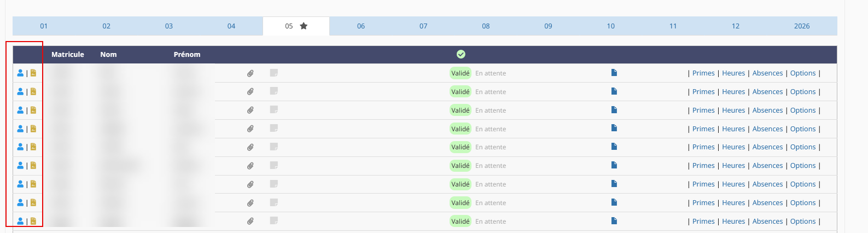The image size is (868, 233).
Task: Click Options link in the second row
Action: click(x=803, y=92)
